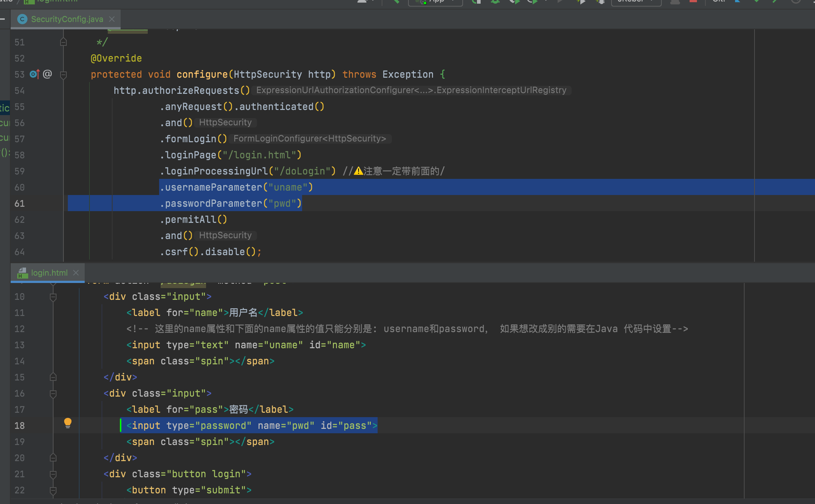Click the FormLoginConfigurer inlay type hint

(x=310, y=139)
